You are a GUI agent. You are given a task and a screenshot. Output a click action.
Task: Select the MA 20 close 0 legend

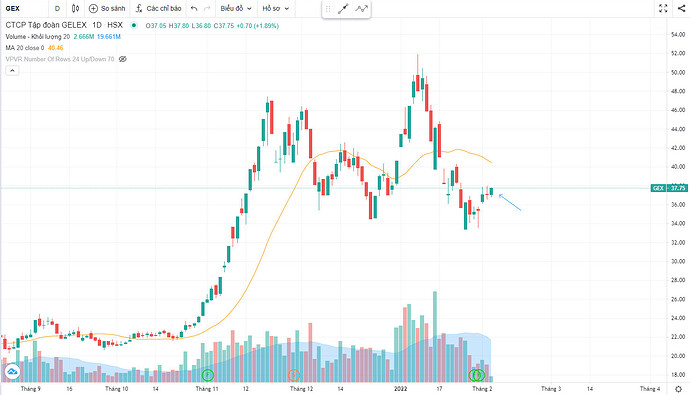tap(25, 48)
